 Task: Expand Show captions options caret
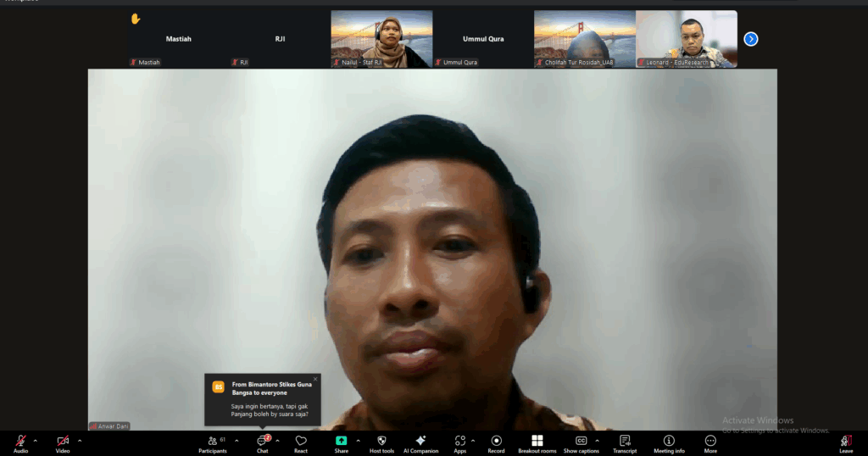pos(597,441)
